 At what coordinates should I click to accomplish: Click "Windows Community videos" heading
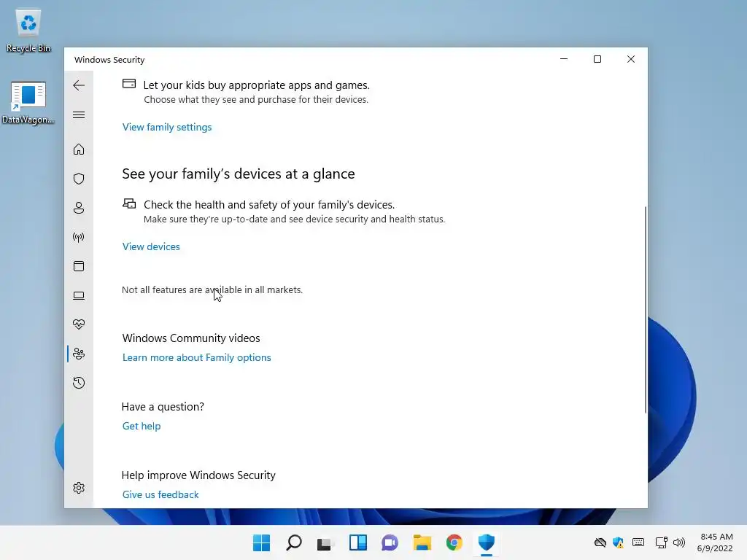pyautogui.click(x=191, y=338)
